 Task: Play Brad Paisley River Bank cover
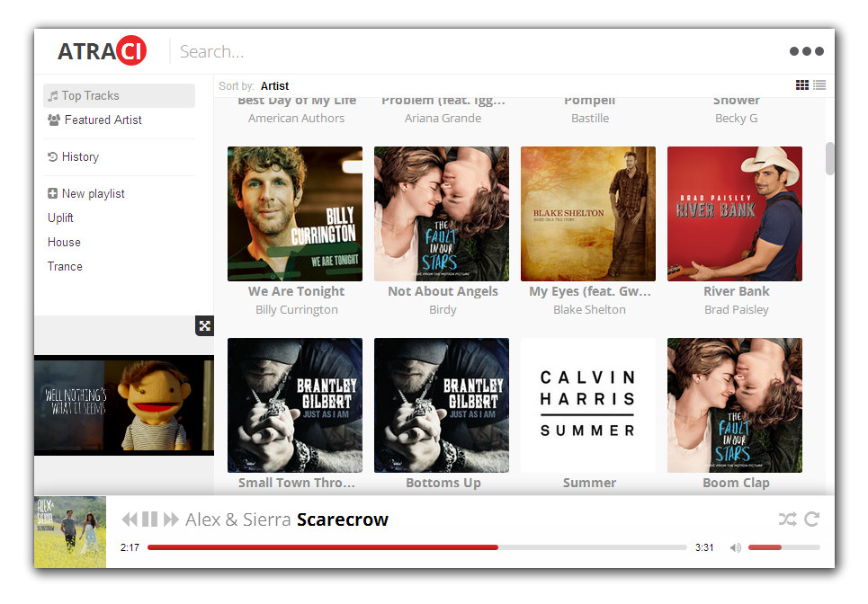[x=735, y=214]
